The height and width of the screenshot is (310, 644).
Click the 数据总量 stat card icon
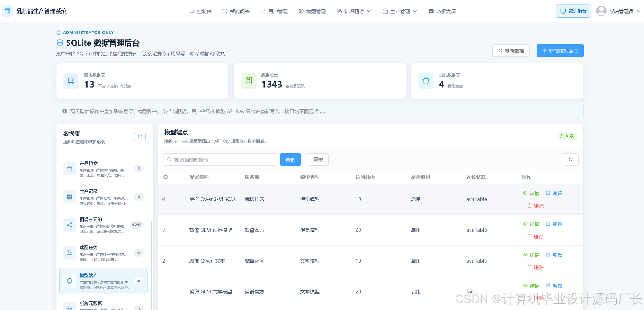pos(249,81)
